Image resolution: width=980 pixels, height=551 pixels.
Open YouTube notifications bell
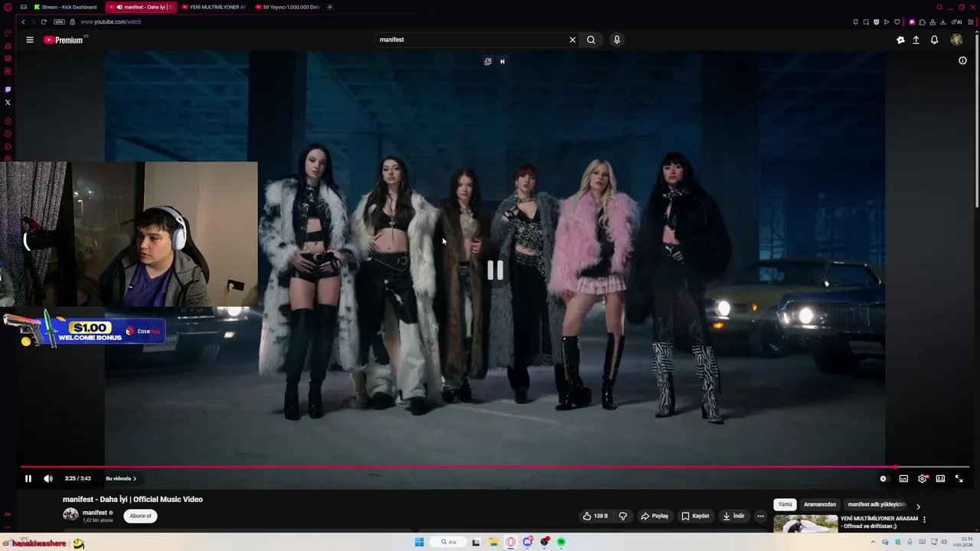934,40
